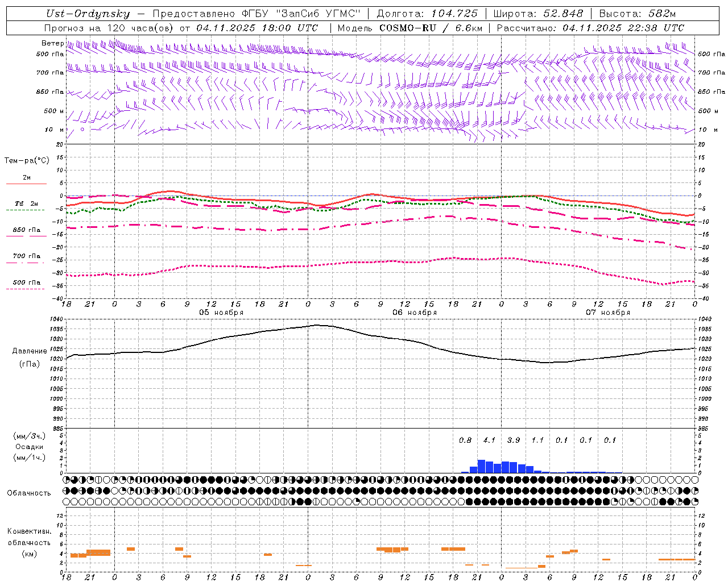Select the elevation text Высота: 582м
Screen dimensions: 728x582
pos(638,14)
